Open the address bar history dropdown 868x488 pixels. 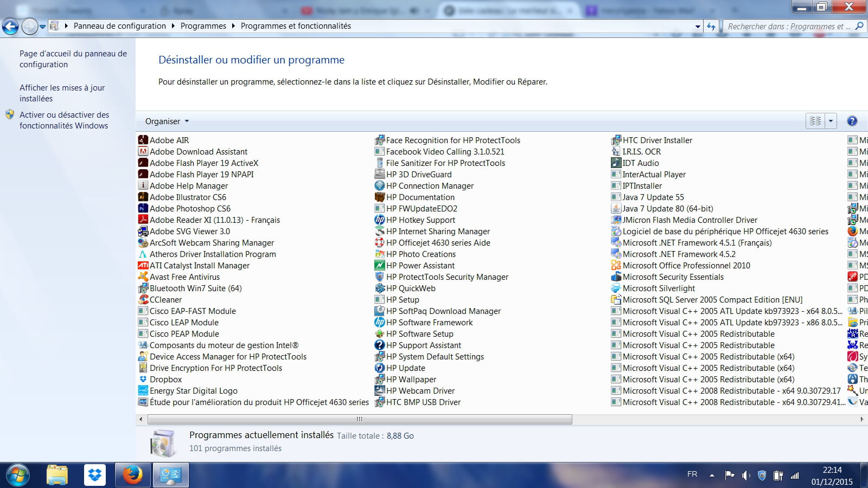[698, 26]
